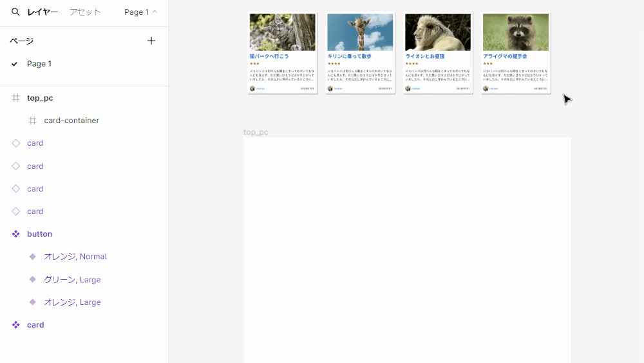Viewport: 644px width, 363px height.
Task: Click the star rating on the アライグマの握手会 card
Action: (488, 64)
